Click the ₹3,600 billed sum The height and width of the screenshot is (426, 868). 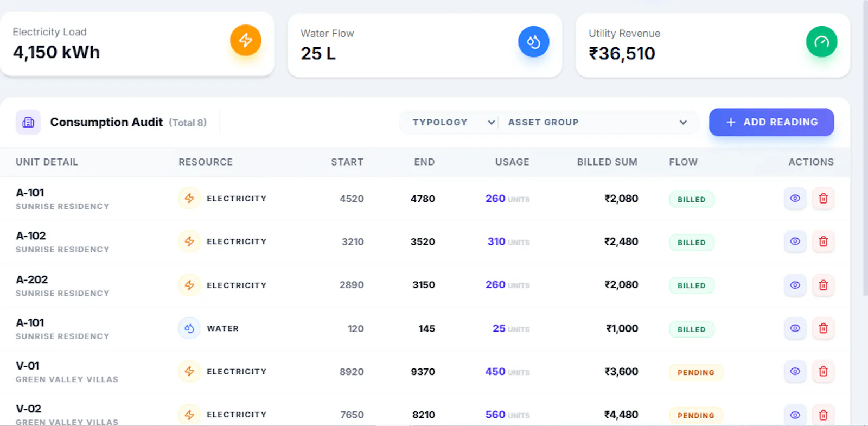[x=621, y=372]
